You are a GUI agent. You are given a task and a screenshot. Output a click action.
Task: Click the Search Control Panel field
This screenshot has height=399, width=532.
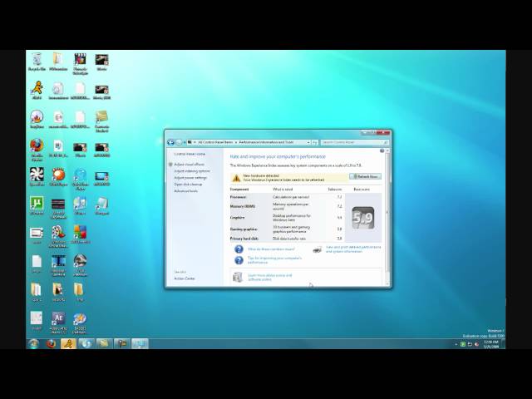point(354,142)
